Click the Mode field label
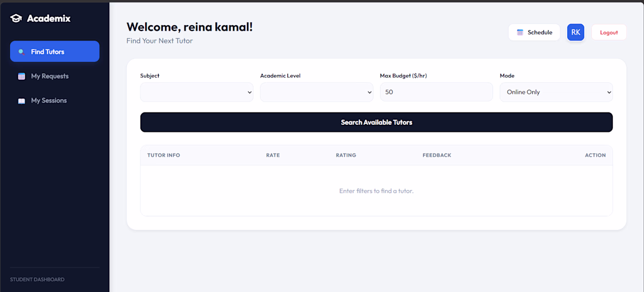This screenshot has height=292, width=644. [x=507, y=76]
